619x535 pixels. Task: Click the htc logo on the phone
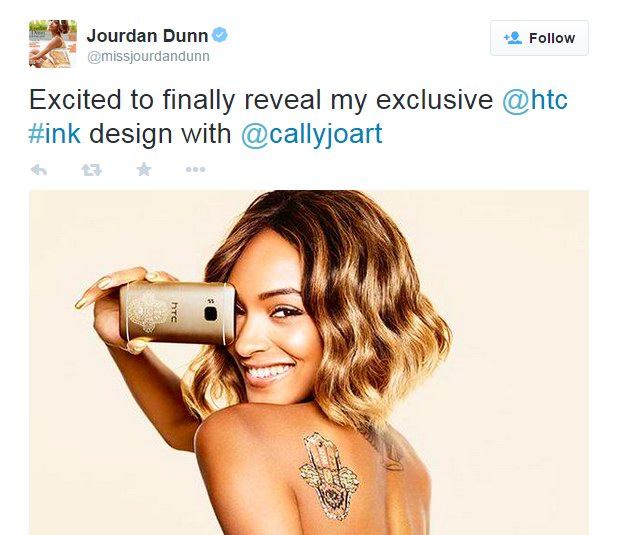[174, 312]
